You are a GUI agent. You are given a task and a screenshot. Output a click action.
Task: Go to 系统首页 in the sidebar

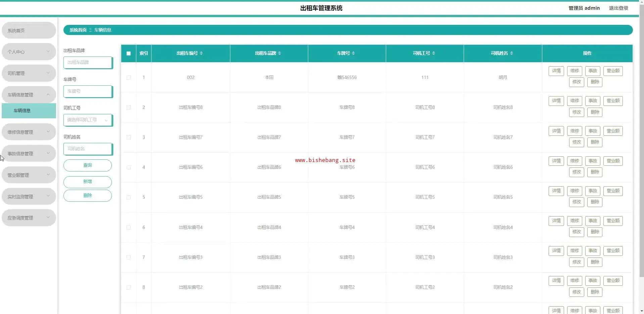click(x=29, y=31)
